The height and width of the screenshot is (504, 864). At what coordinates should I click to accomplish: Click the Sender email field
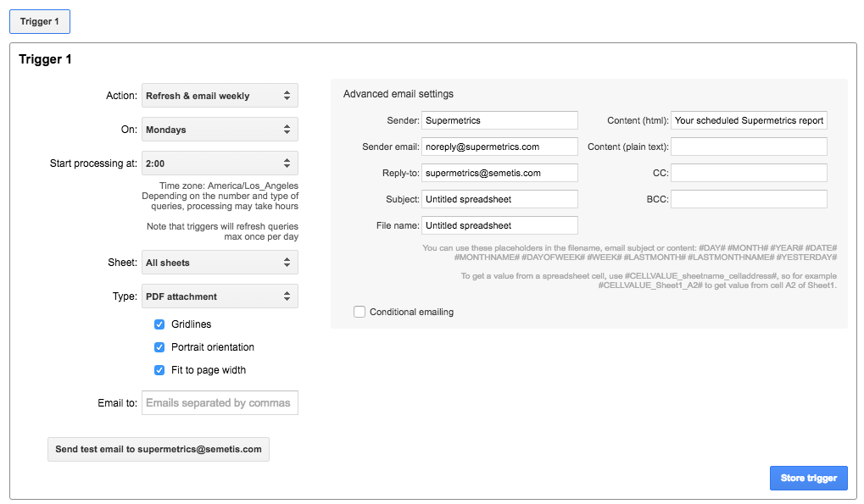(499, 147)
